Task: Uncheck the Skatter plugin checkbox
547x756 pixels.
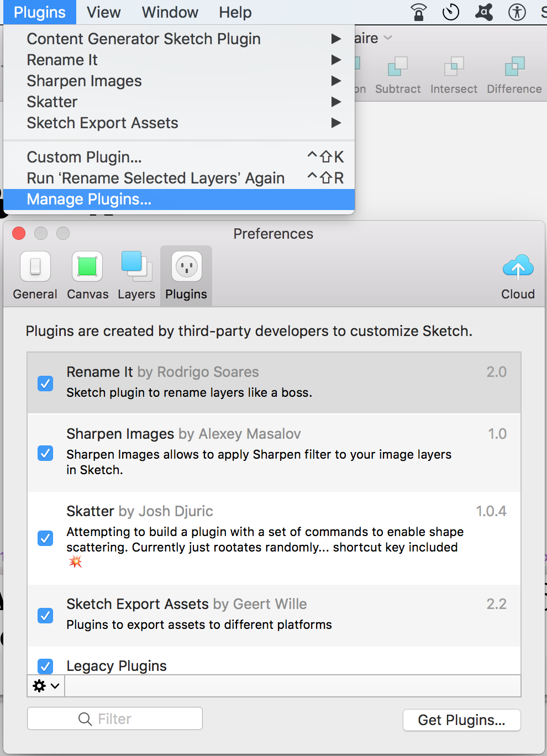Action: pos(45,538)
